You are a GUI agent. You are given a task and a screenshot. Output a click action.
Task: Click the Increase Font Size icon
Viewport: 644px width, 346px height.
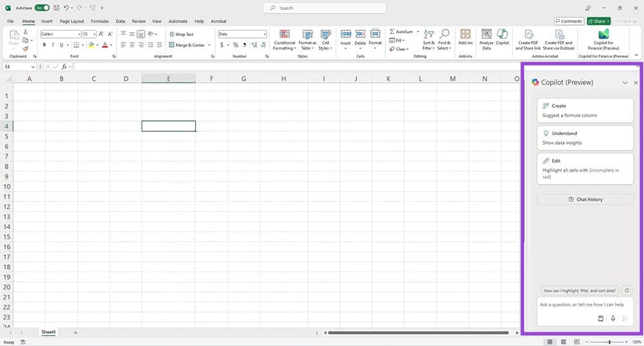pos(102,34)
